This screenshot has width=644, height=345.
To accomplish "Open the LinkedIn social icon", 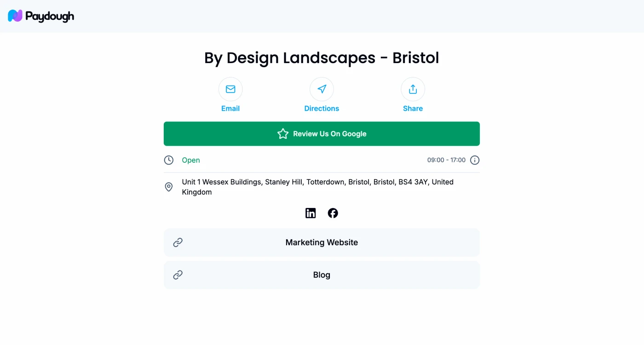I will tap(310, 213).
